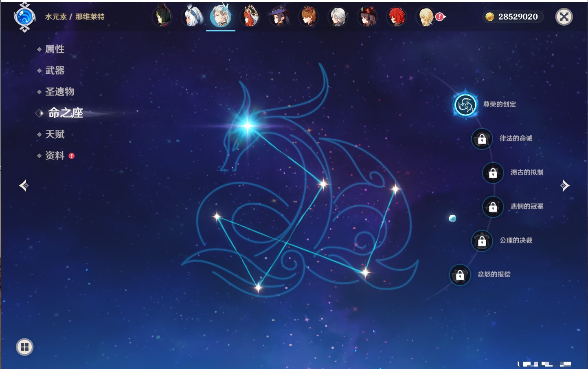
Task: Select the blonde character portrait with alert badge
Action: (x=426, y=17)
